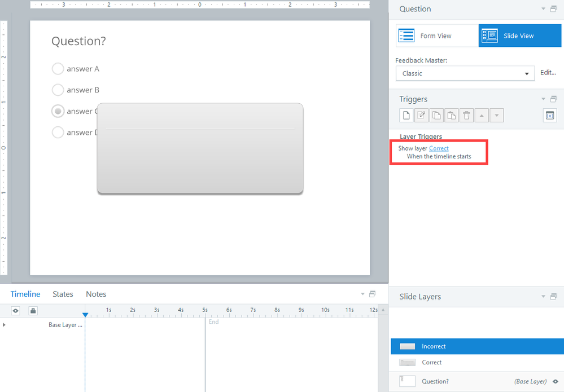Open Slide Layers panel options arrow
The image size is (564, 392).
pos(543,297)
